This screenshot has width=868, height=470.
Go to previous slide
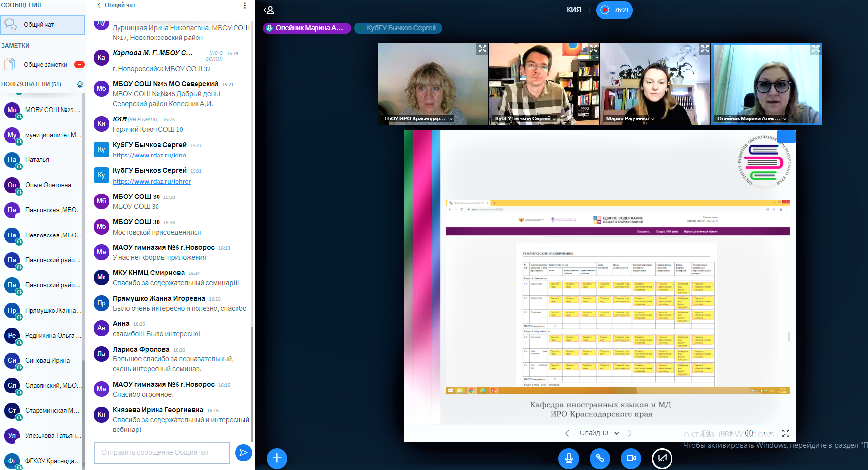point(567,433)
